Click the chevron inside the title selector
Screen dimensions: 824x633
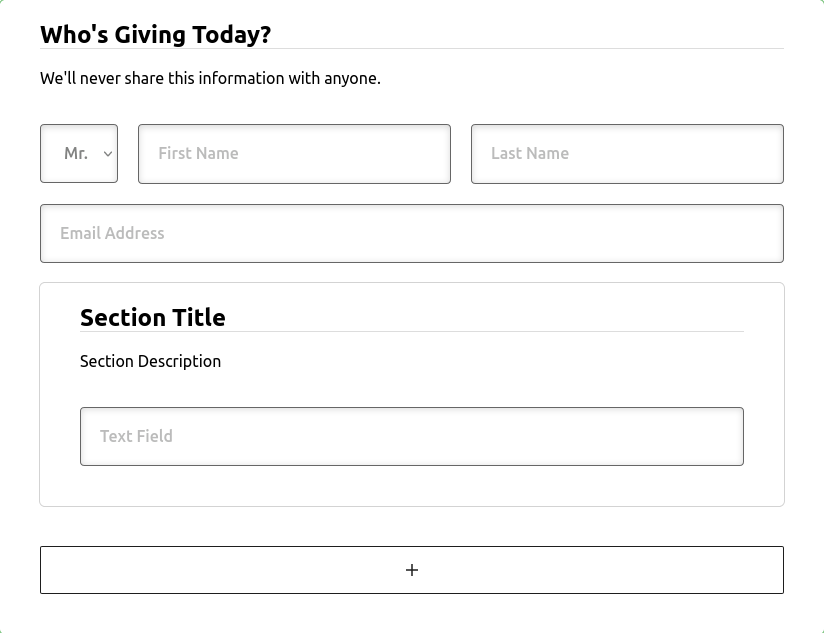pyautogui.click(x=107, y=154)
